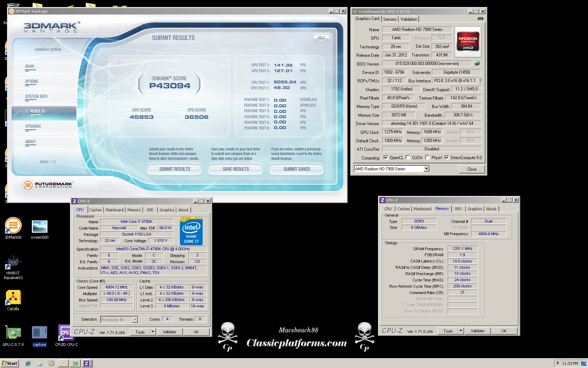588x368 pixels.
Task: Click the CPU-Z Core Speed value field
Action: pos(117,287)
